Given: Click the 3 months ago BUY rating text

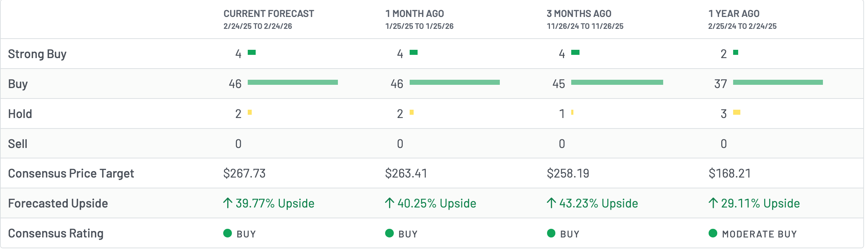Looking at the screenshot, I should [x=570, y=234].
